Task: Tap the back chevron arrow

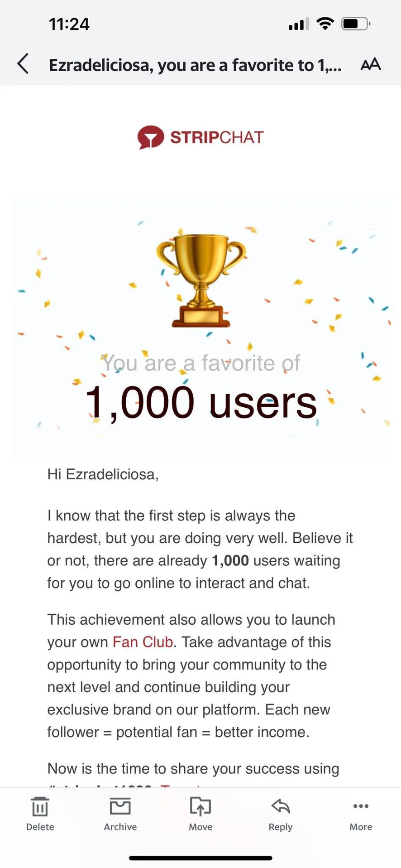Action: click(x=24, y=64)
